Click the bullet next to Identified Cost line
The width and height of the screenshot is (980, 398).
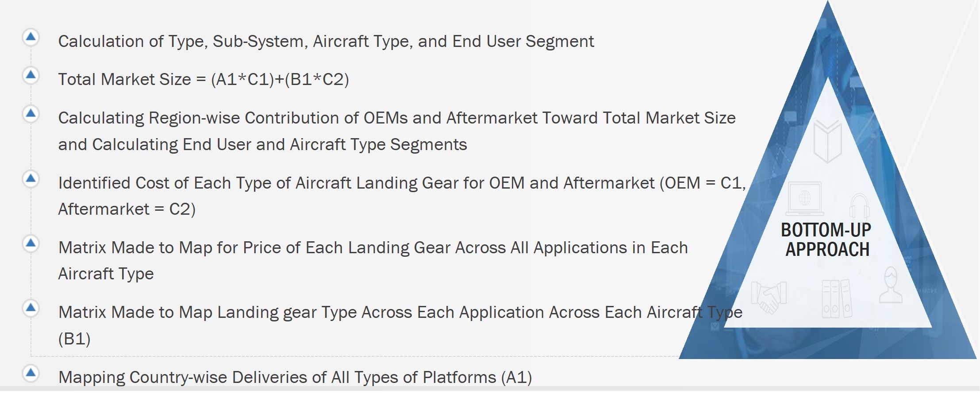click(x=31, y=179)
